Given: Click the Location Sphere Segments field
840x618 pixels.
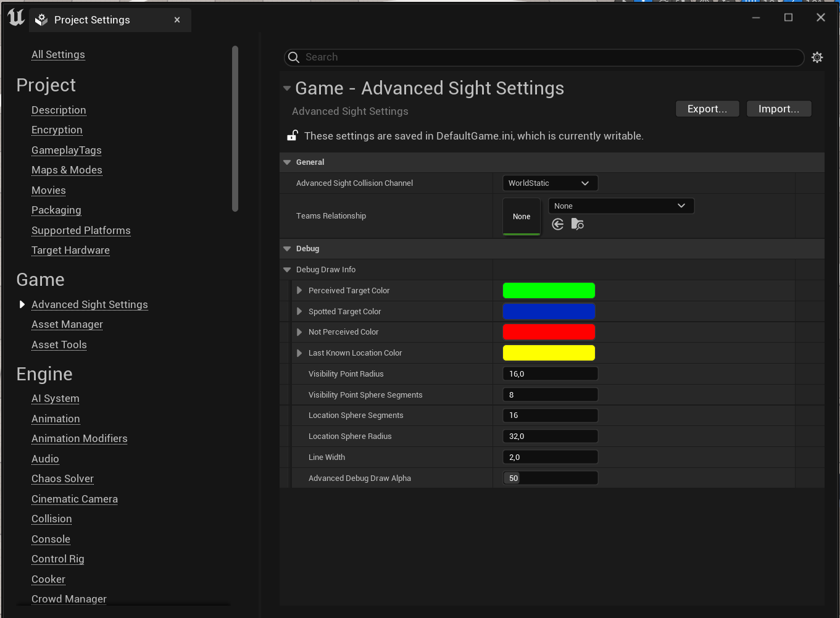Looking at the screenshot, I should [x=550, y=415].
